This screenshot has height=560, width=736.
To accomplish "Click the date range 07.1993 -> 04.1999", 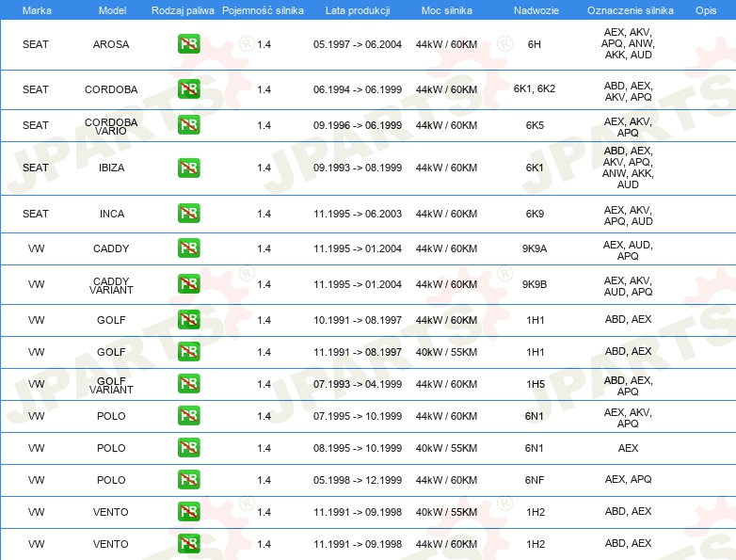I will (x=358, y=384).
